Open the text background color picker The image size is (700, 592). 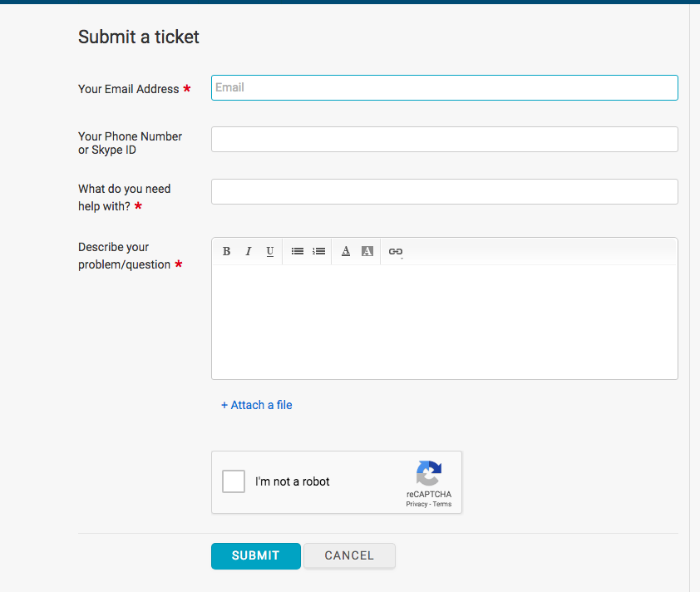[367, 251]
